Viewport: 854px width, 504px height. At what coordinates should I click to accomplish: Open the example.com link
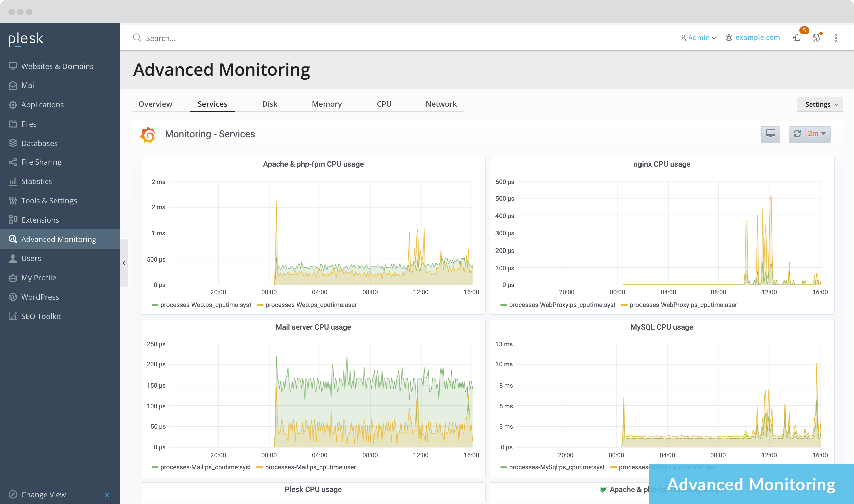point(757,38)
